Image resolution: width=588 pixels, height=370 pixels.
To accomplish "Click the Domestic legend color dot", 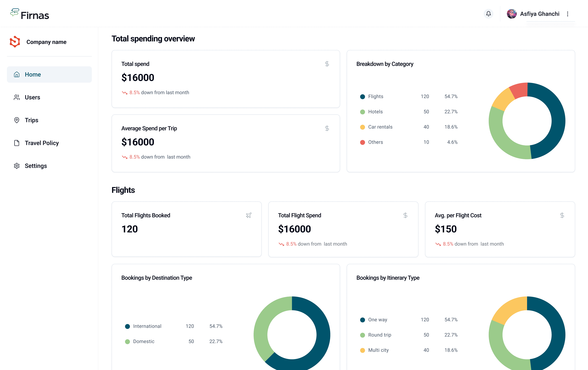I will pos(128,341).
